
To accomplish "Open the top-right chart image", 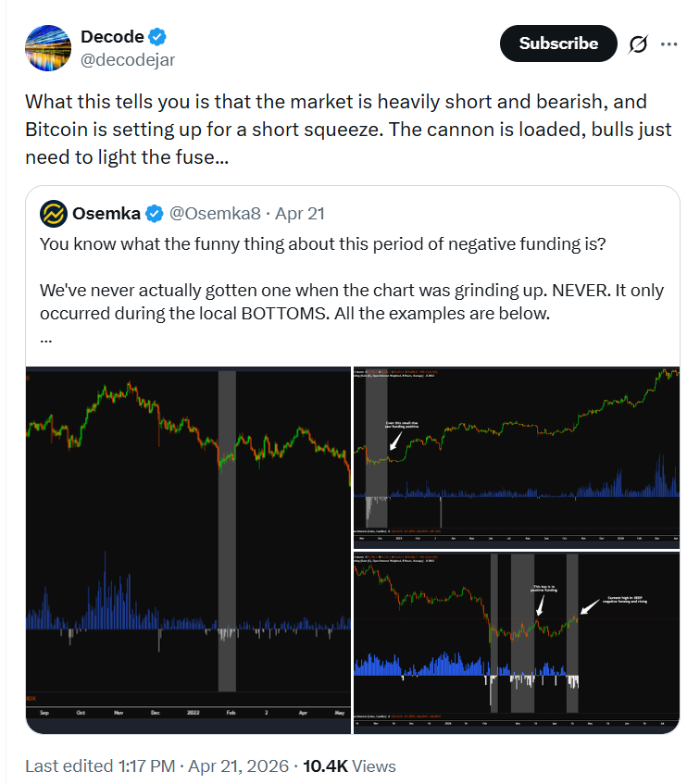I will click(x=517, y=456).
